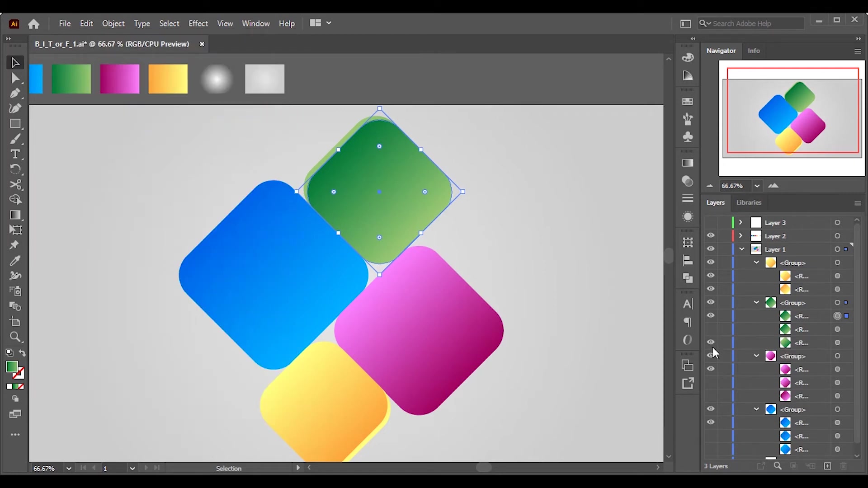Image resolution: width=868 pixels, height=488 pixels.
Task: Collapse the magenta Group
Action: [756, 356]
